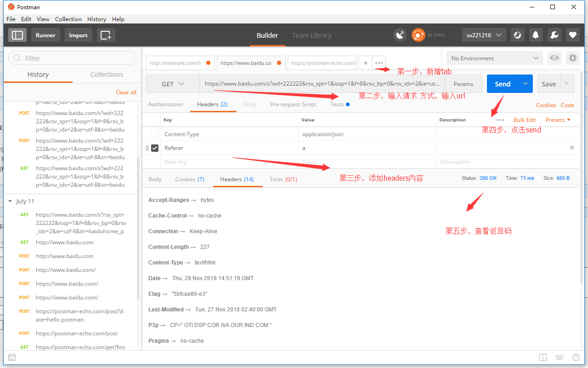Screen dimensions: 588x368
Task: Open the sx221216 account dropdown
Action: point(484,35)
